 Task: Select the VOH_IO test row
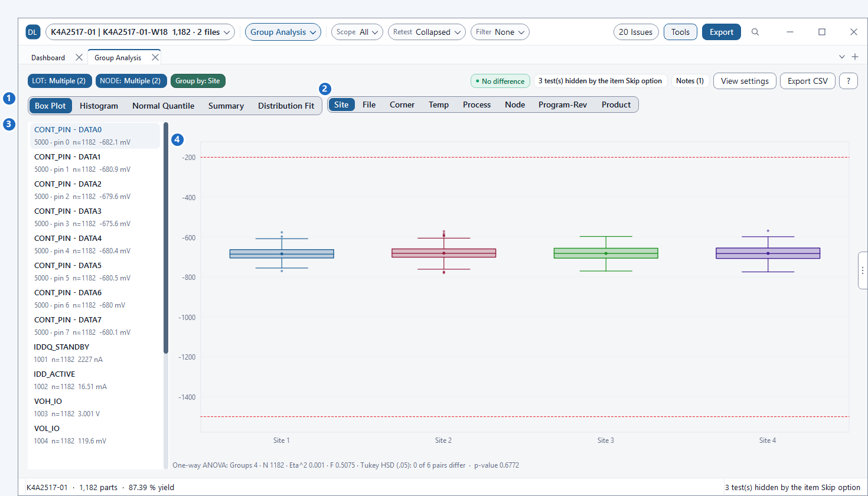[94, 407]
